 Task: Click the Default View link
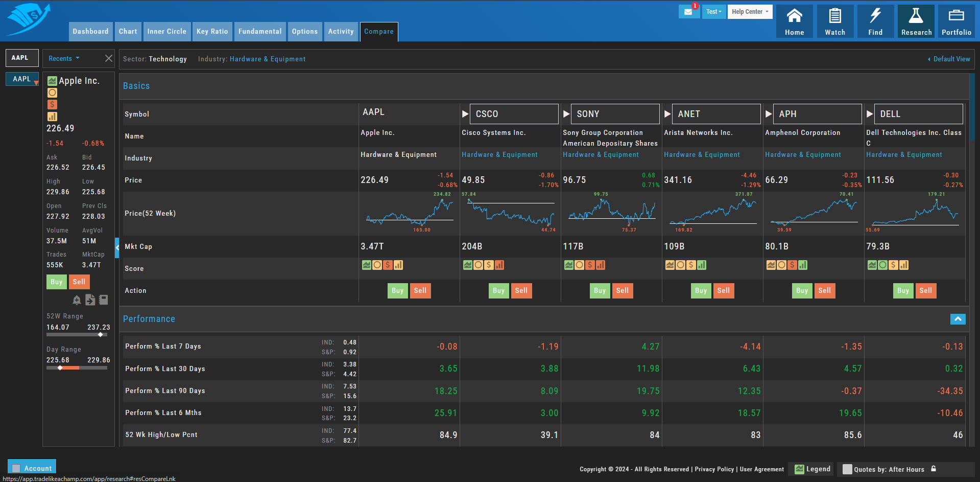949,59
